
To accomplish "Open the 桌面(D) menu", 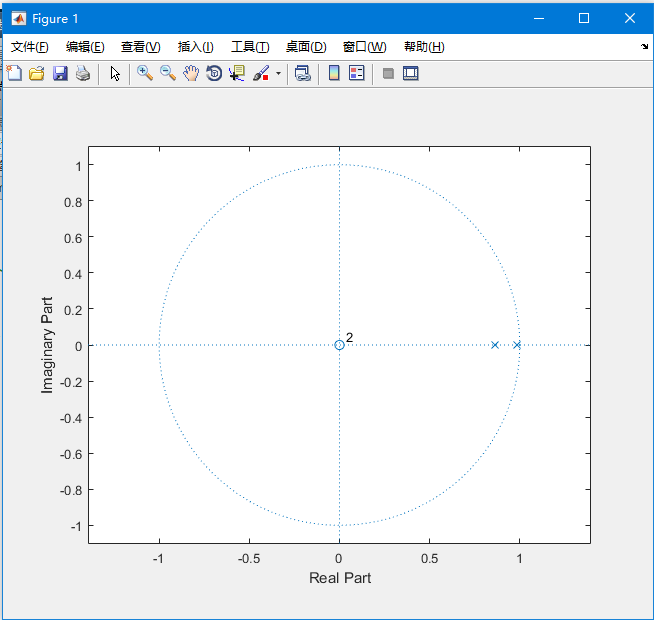I will coord(306,47).
